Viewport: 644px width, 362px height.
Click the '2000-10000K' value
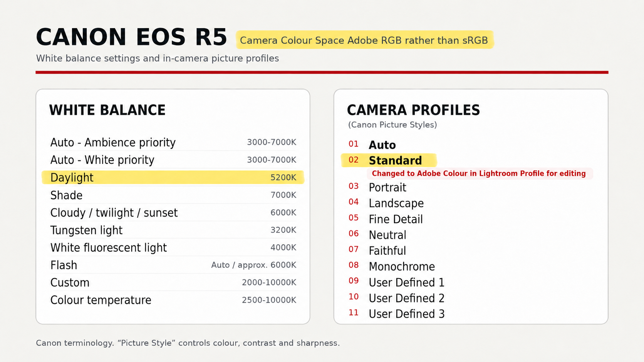click(x=269, y=282)
